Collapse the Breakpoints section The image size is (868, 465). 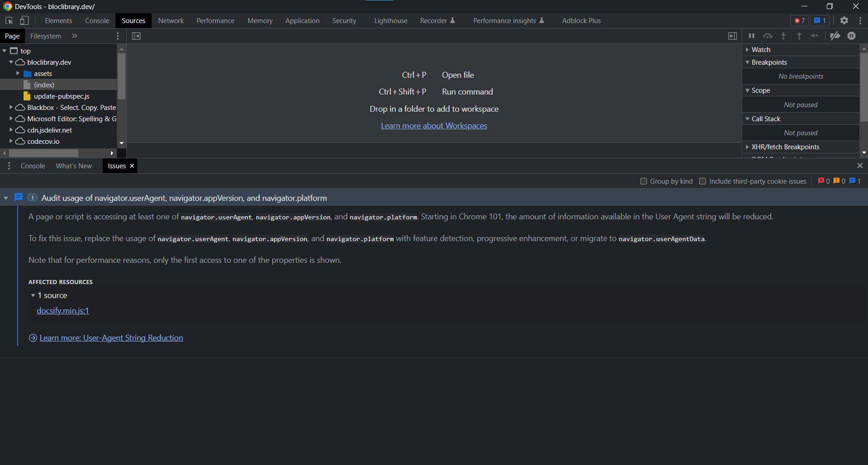pyautogui.click(x=747, y=62)
